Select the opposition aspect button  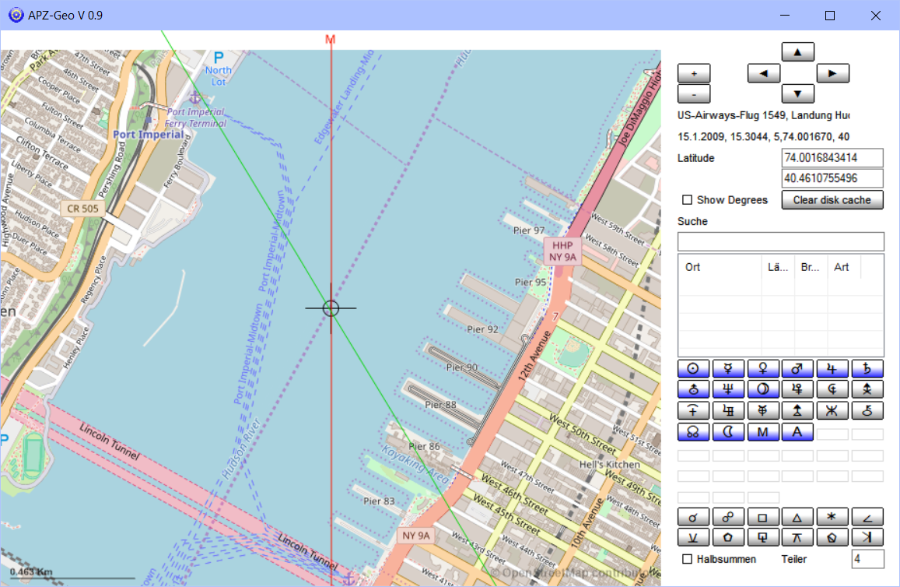(728, 517)
